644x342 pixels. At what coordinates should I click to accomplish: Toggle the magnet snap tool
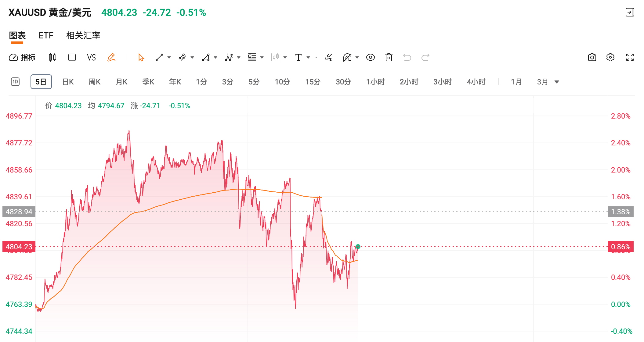click(x=347, y=57)
